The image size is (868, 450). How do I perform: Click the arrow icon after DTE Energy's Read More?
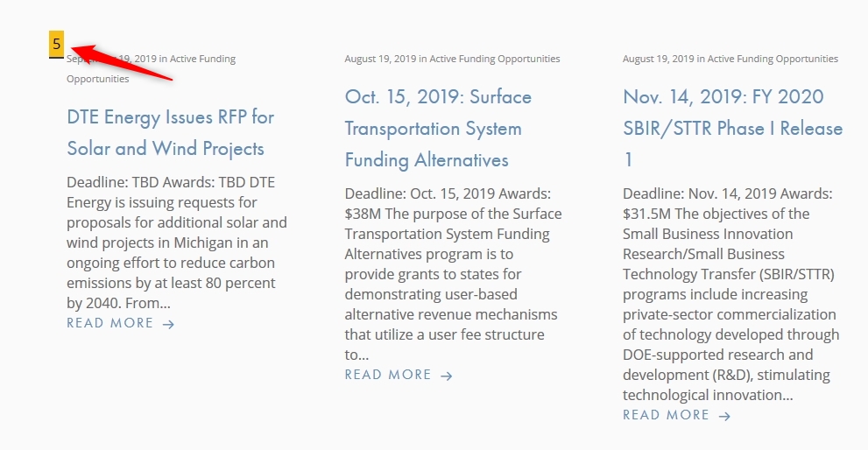coord(169,324)
